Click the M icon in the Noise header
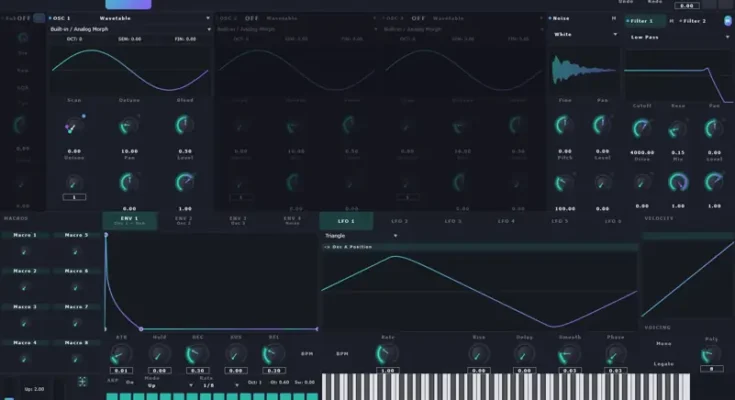Viewport: 735px width, 400px height. (x=614, y=18)
